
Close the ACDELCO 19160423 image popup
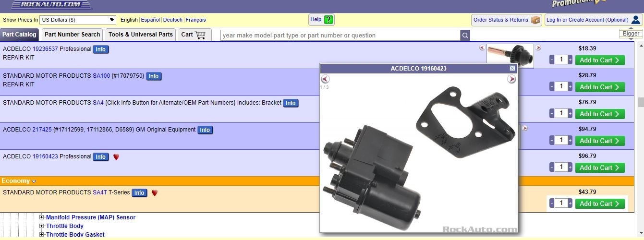512,68
